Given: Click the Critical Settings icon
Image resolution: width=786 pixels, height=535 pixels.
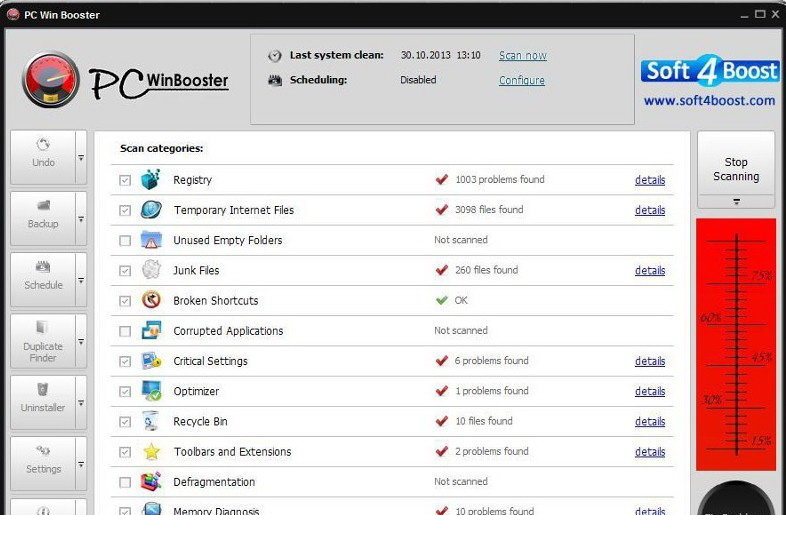Looking at the screenshot, I should click(151, 361).
